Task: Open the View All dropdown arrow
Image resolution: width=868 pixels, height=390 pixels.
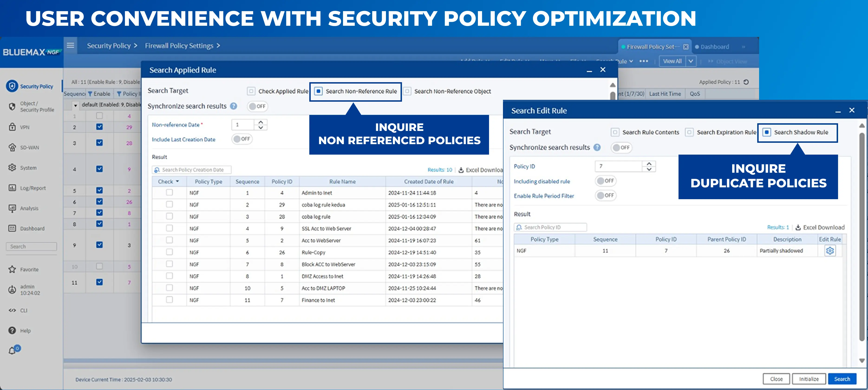Action: point(691,61)
